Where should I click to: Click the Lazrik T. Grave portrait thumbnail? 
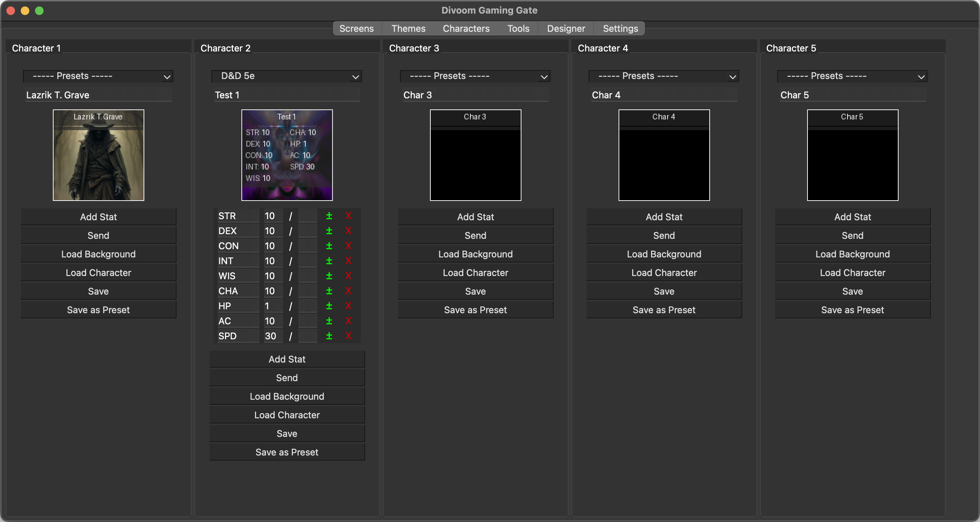click(98, 155)
